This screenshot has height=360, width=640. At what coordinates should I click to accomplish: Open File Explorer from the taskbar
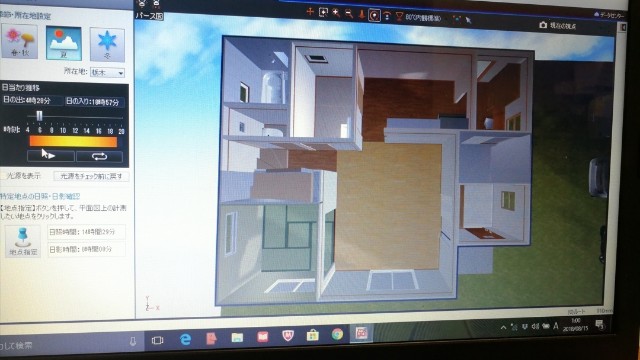tap(237, 337)
